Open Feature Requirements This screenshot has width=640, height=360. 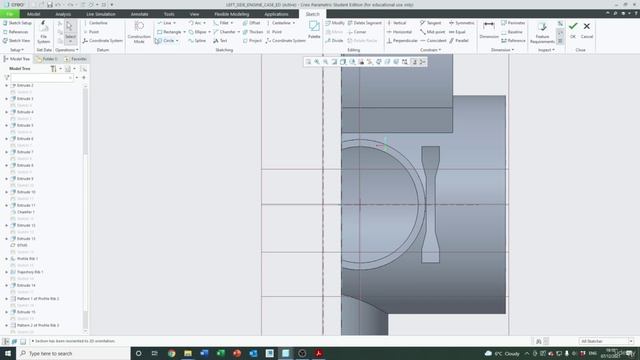click(x=542, y=32)
